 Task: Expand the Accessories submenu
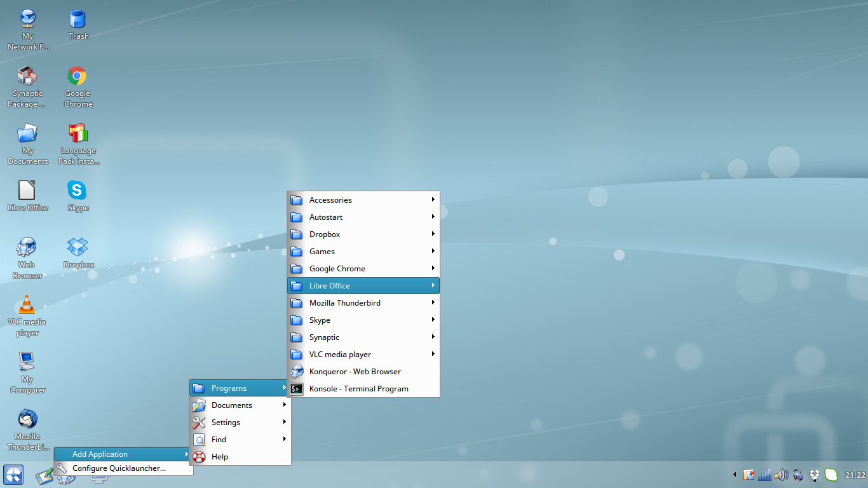(x=363, y=200)
